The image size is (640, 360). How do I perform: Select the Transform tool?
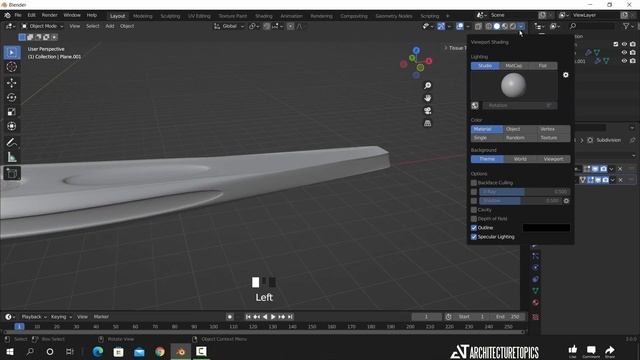[12, 126]
